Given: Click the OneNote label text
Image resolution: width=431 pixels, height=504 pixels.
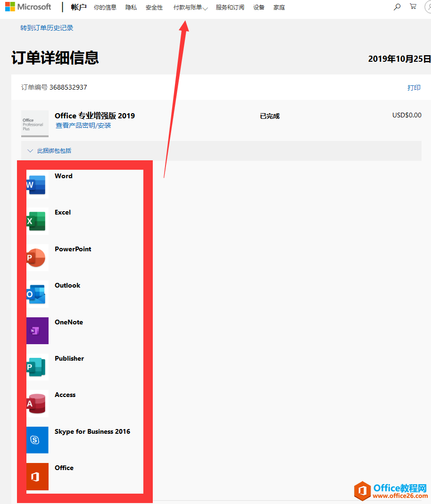Looking at the screenshot, I should (x=69, y=322).
